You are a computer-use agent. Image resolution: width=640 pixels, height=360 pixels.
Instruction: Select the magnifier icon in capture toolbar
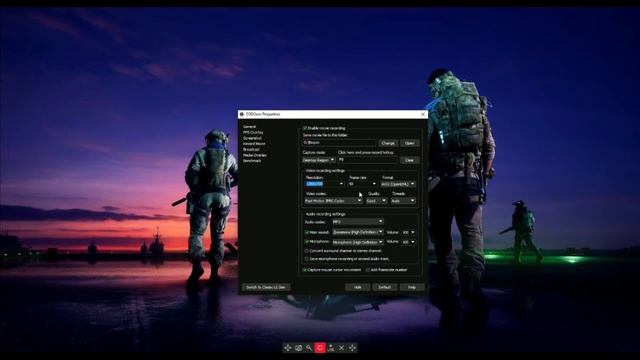coord(309,348)
